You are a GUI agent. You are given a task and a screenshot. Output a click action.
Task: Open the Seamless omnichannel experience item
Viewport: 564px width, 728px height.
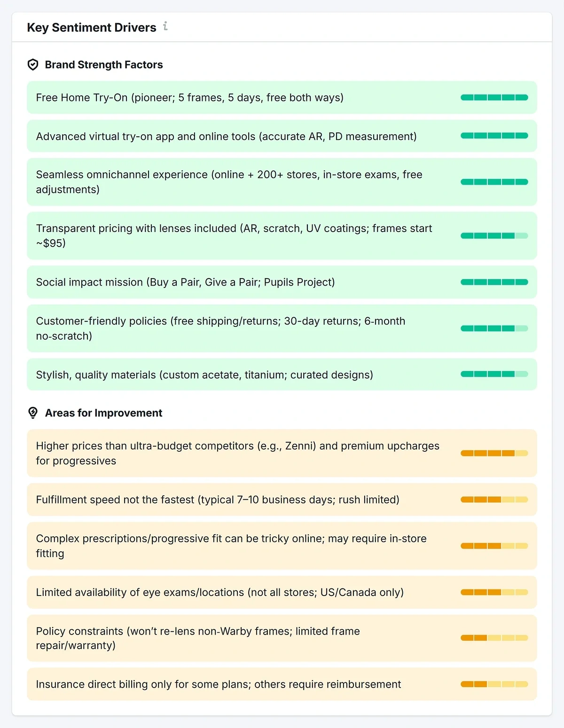coord(229,182)
